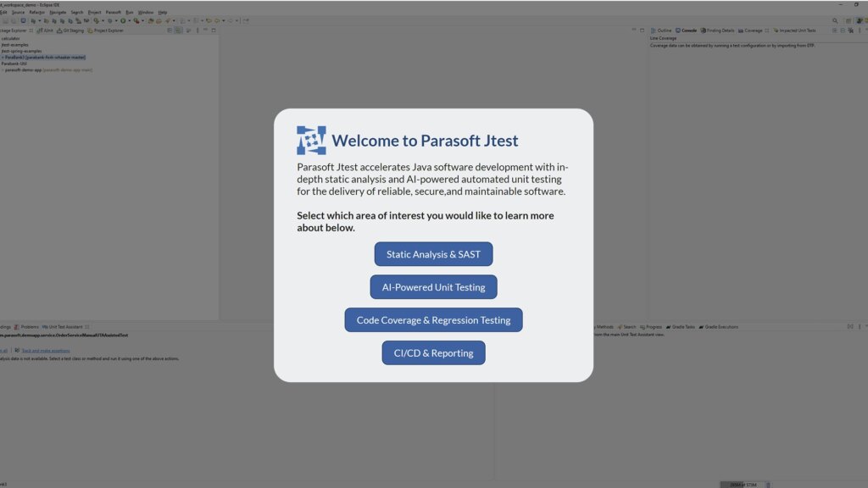The image size is (868, 488).
Task: Open the Project menu
Action: pos(95,12)
